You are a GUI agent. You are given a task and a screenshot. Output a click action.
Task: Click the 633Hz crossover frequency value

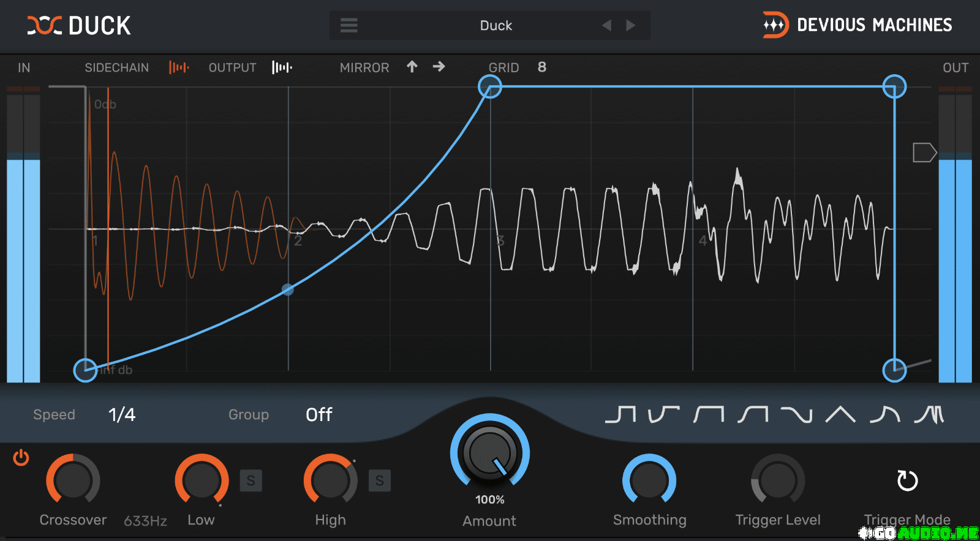[x=145, y=521]
